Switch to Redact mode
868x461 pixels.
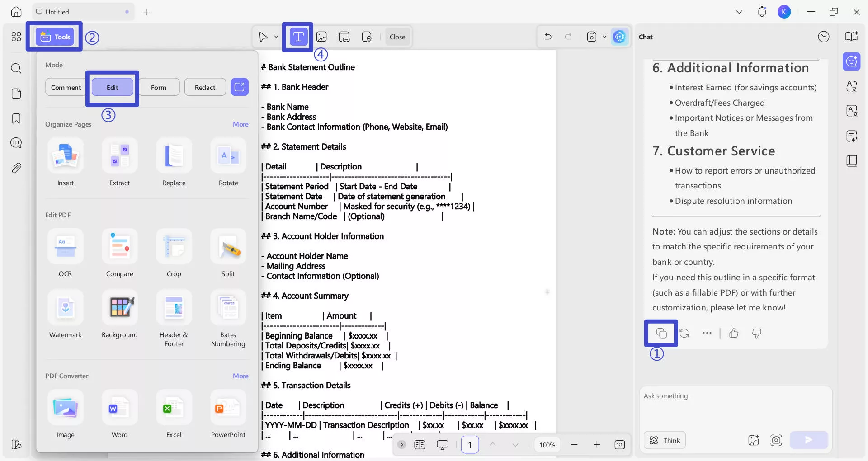click(x=205, y=87)
